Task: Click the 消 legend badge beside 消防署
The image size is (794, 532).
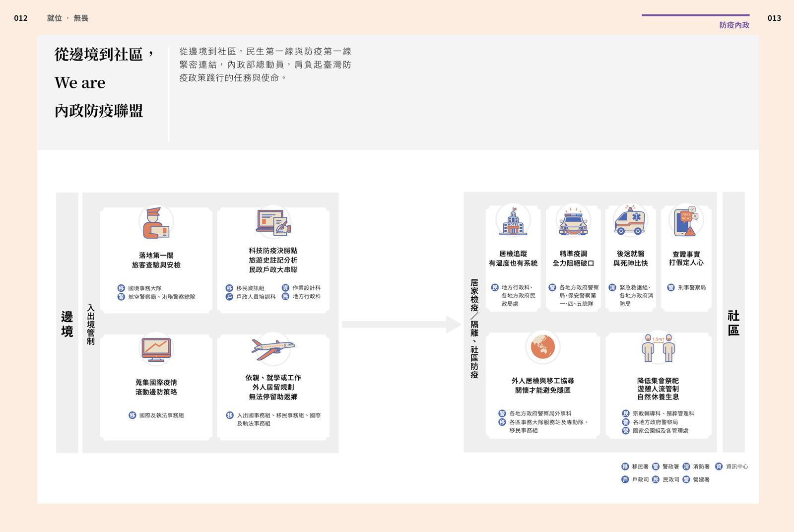Action: click(x=686, y=466)
